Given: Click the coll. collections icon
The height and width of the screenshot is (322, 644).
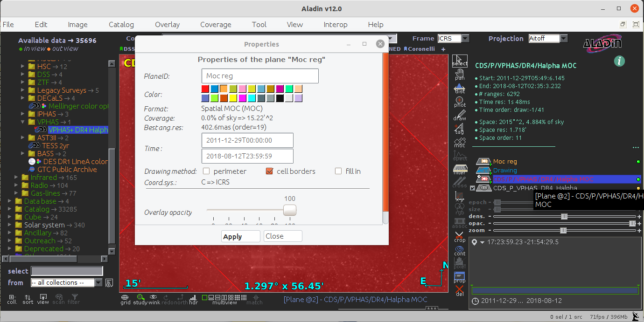Looking at the screenshot, I should [x=12, y=299].
